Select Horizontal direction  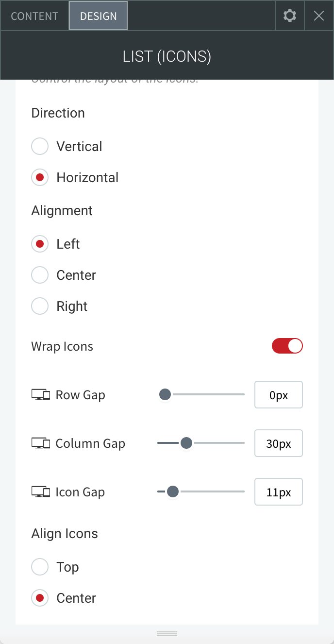click(40, 177)
